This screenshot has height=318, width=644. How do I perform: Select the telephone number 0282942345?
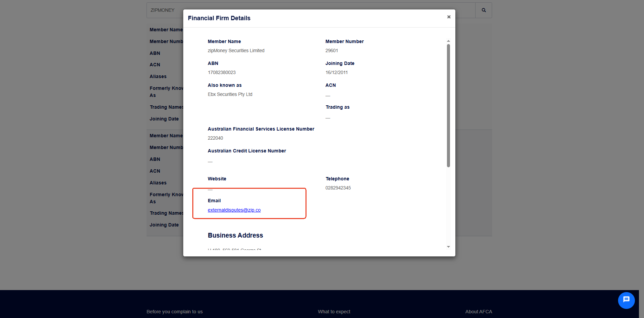pos(338,188)
